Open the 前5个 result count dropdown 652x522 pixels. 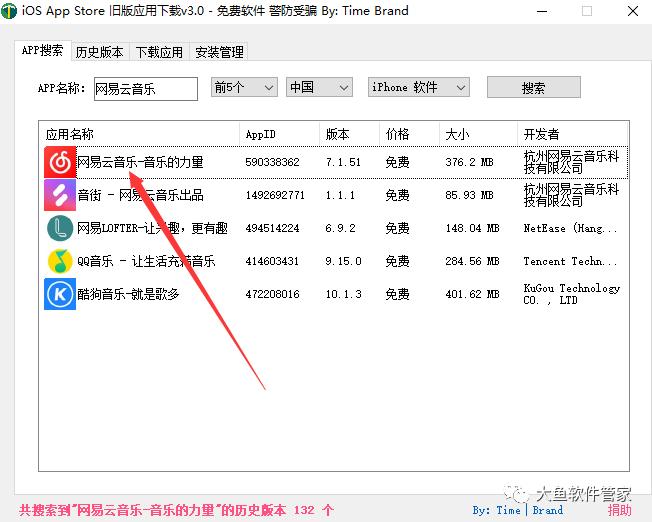tap(244, 87)
